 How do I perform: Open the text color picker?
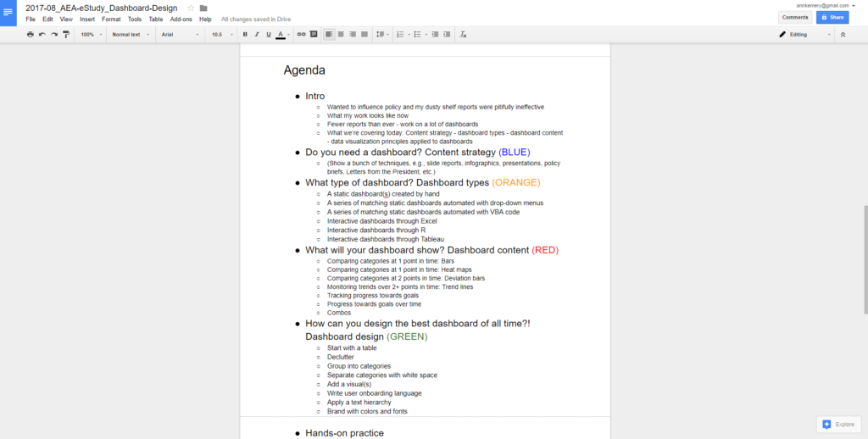coord(281,35)
